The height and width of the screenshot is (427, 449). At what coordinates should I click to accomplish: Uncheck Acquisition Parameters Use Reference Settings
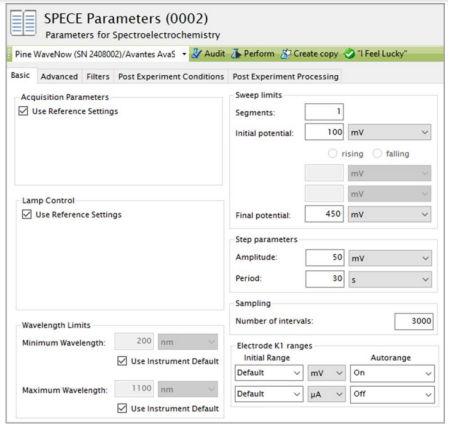coord(23,111)
